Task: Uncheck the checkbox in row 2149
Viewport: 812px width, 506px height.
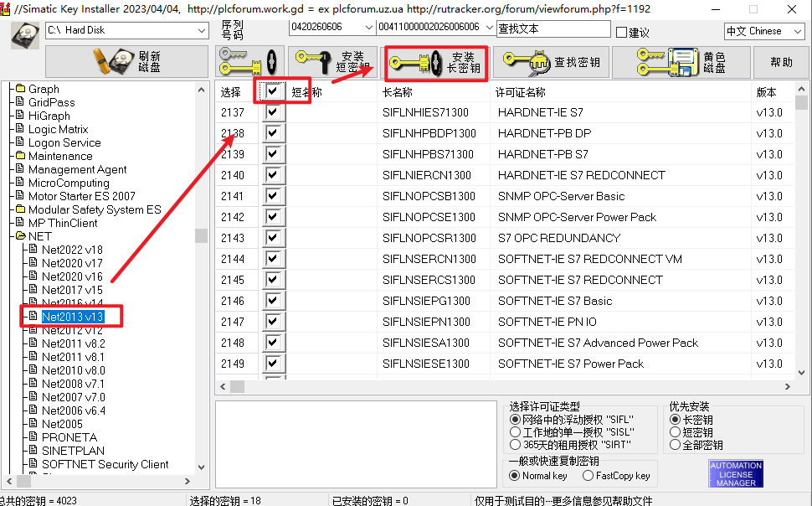Action: 273,363
